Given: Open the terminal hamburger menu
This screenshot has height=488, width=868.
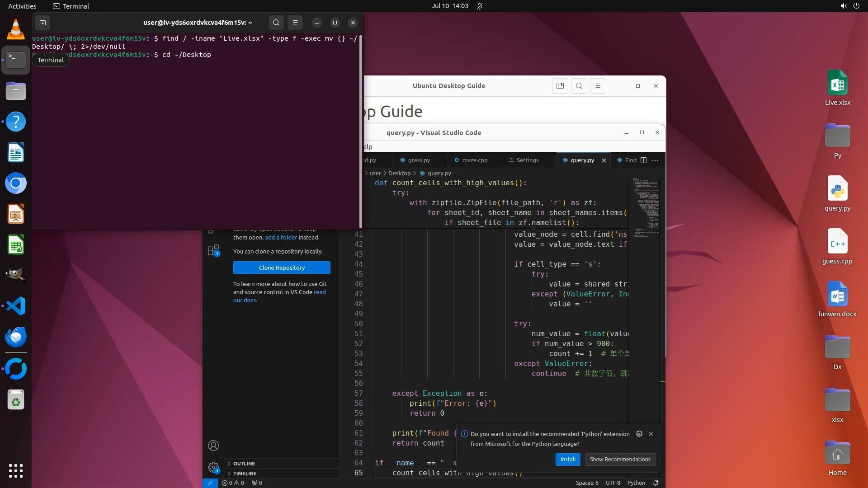Looking at the screenshot, I should click(295, 23).
